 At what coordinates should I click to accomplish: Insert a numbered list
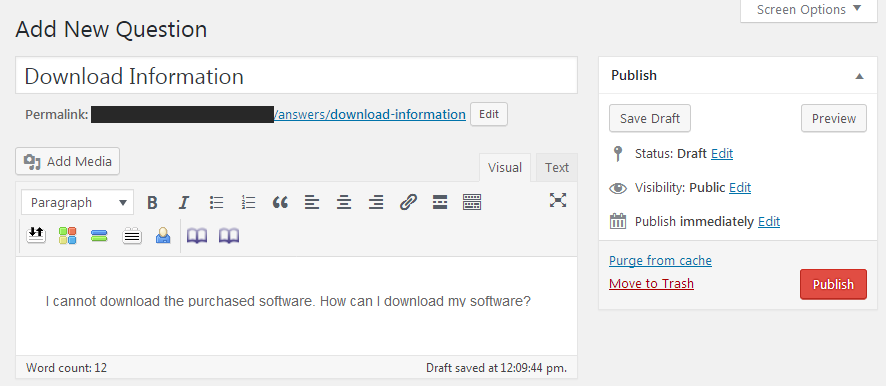click(x=248, y=202)
